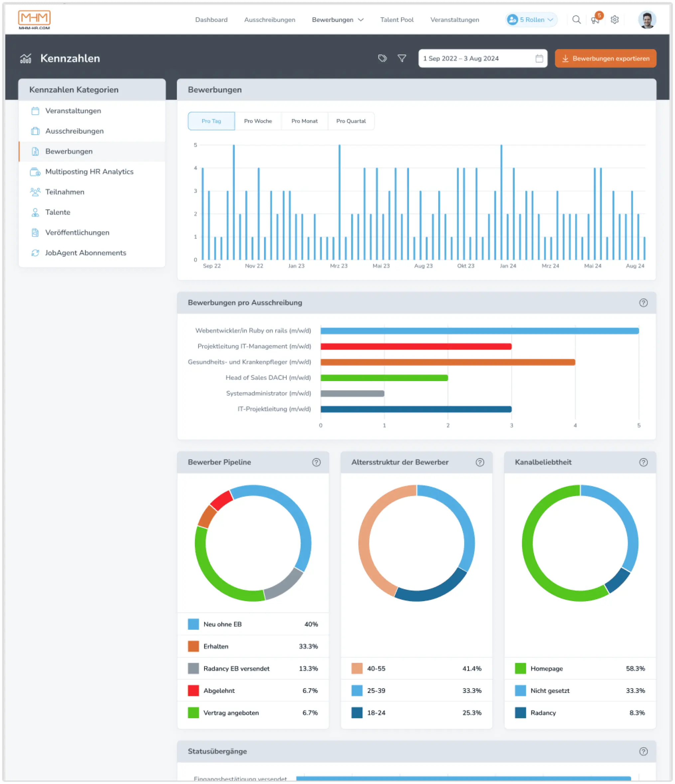This screenshot has width=675, height=784.
Task: Click the Abgelehnt red legend swatch
Action: click(193, 691)
